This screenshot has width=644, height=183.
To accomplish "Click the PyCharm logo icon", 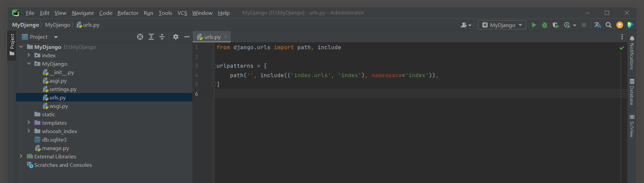I will 15,13.
